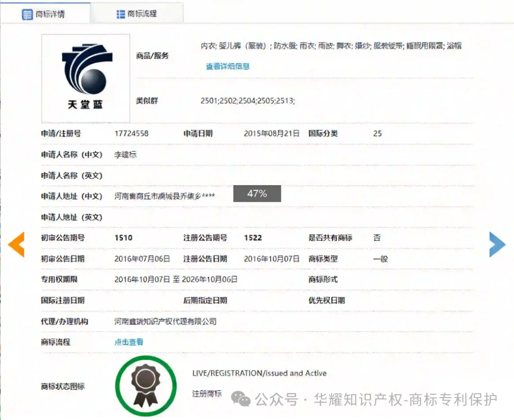Click the 商标状态图标 field label
The width and height of the screenshot is (514, 420).
[63, 386]
